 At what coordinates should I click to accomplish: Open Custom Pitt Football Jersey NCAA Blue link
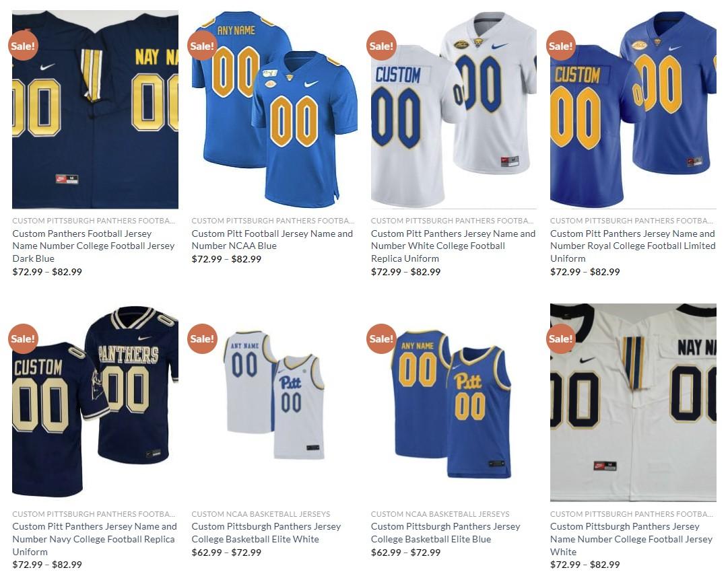pos(272,240)
